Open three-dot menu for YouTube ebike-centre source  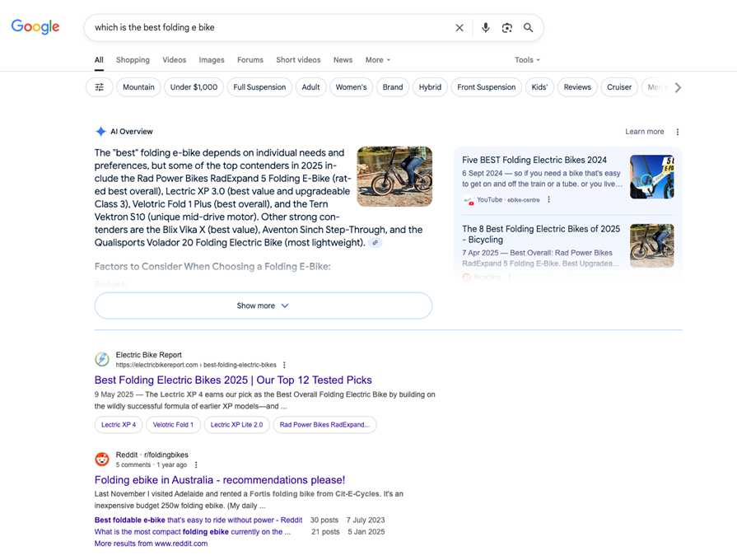[x=548, y=199]
